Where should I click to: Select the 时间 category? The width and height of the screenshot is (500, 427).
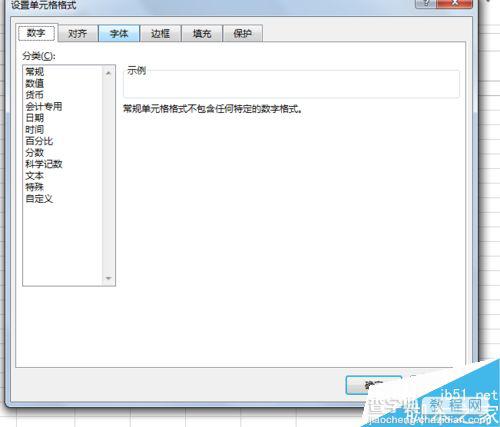[35, 129]
